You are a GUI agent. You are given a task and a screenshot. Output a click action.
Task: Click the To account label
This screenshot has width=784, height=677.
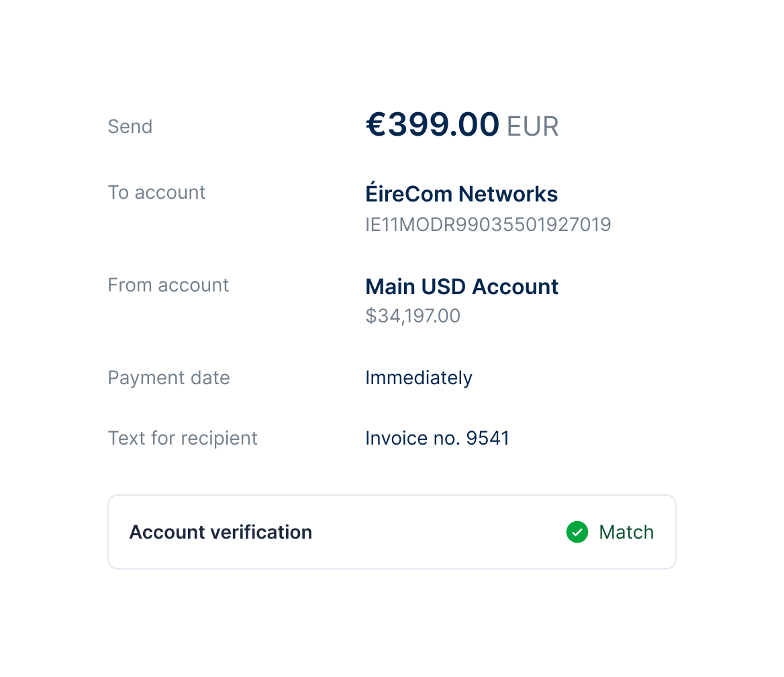[x=156, y=192]
